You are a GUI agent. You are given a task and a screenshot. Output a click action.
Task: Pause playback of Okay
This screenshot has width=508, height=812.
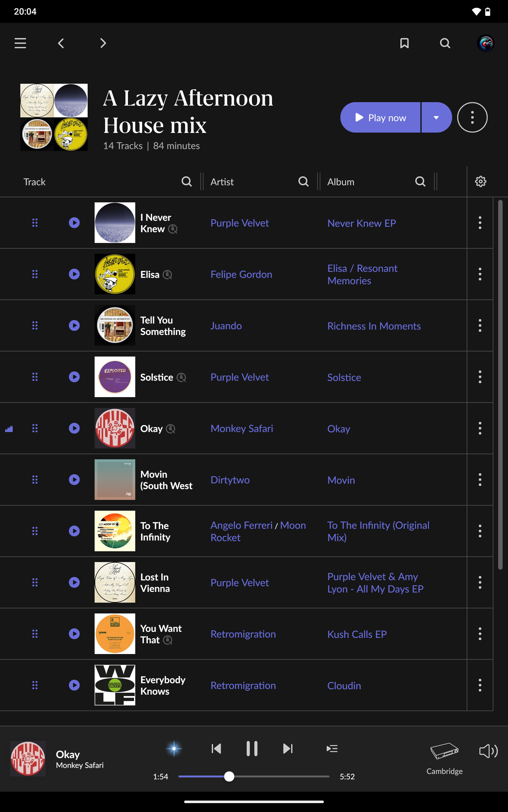pos(252,748)
